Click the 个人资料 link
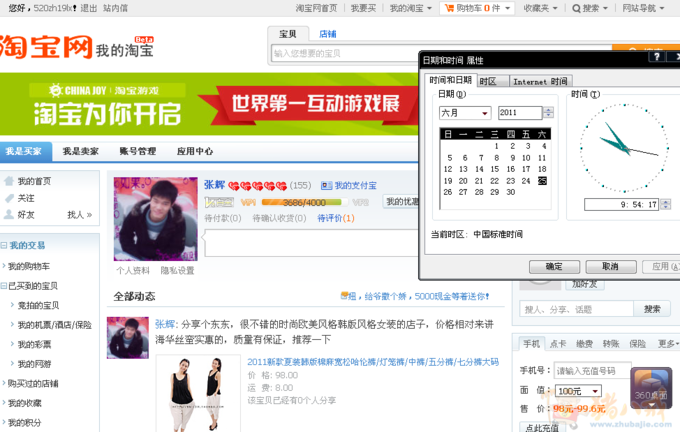The image size is (680, 432). [x=133, y=271]
